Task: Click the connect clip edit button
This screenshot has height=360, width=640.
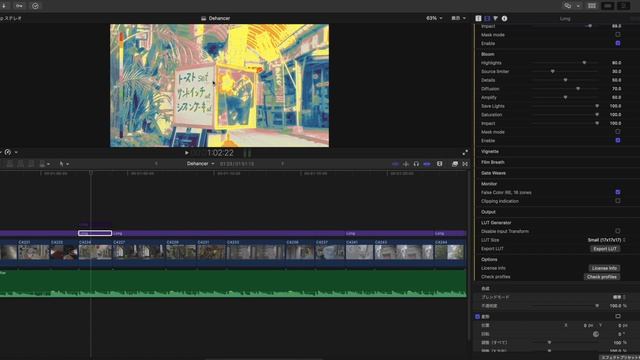Action: click(10, 164)
